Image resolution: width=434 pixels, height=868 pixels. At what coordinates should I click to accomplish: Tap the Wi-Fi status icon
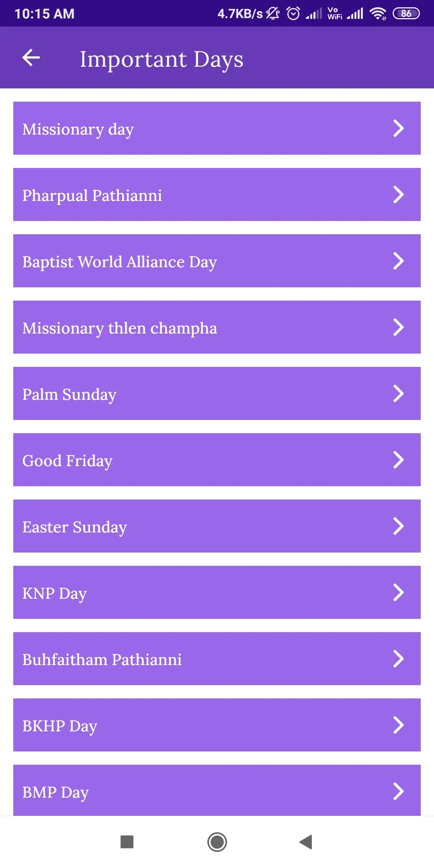pyautogui.click(x=378, y=14)
